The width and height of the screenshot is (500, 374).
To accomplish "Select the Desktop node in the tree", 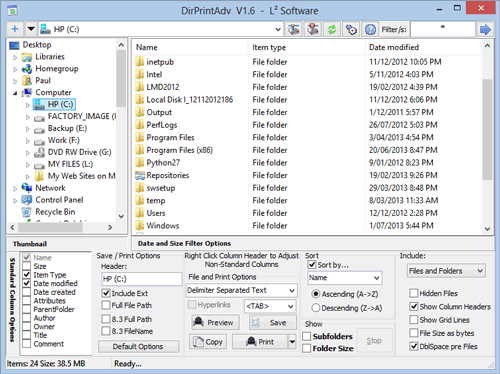I will [x=37, y=45].
